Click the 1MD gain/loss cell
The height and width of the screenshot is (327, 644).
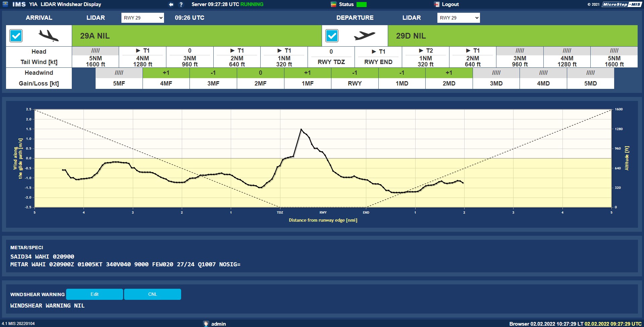(402, 78)
